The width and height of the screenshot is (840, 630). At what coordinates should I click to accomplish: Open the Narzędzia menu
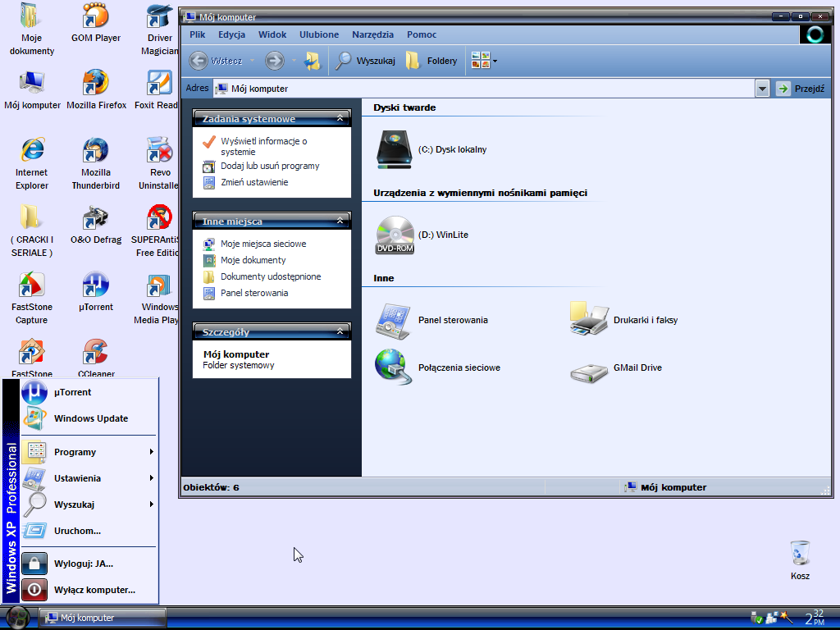click(373, 34)
